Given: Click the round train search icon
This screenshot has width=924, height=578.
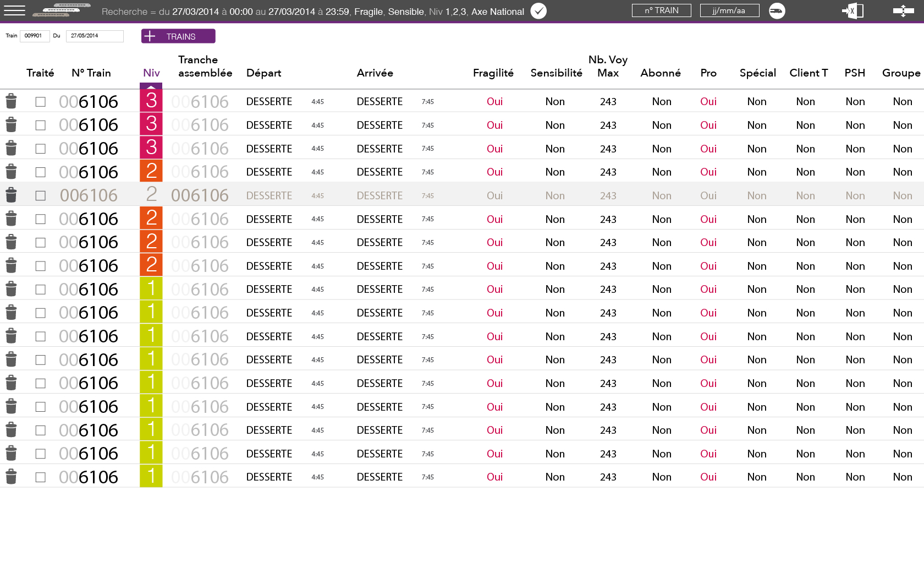Looking at the screenshot, I should pyautogui.click(x=777, y=11).
